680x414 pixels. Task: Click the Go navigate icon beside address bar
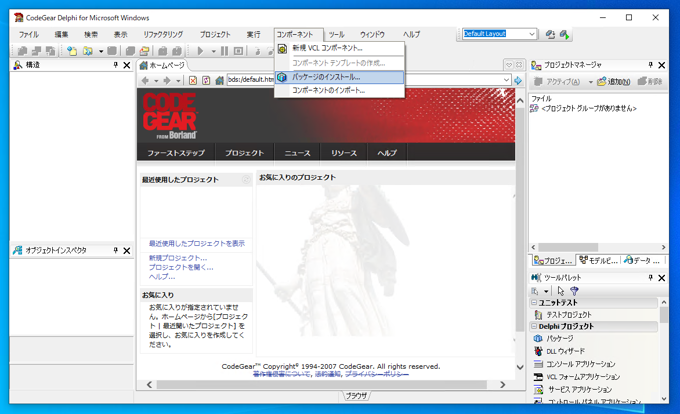(518, 80)
